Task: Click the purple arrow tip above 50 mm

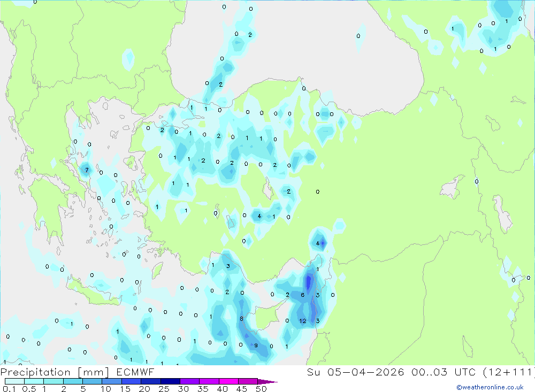Action: (267, 381)
